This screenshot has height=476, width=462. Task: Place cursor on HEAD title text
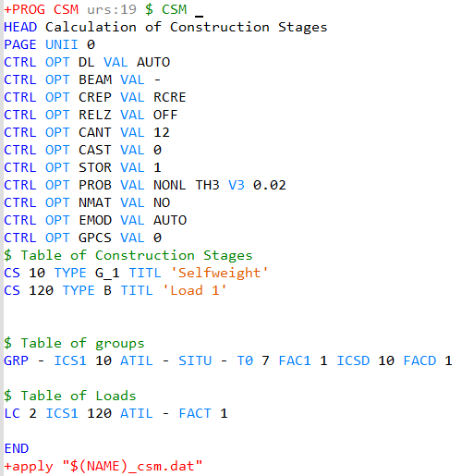tap(187, 27)
